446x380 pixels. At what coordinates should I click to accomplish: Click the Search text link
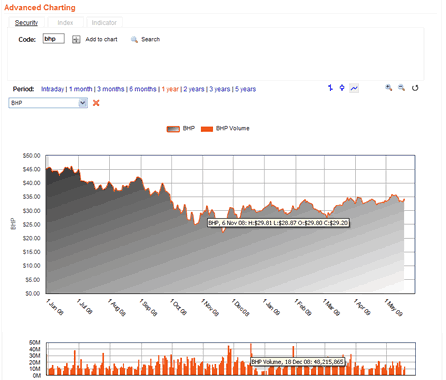(x=151, y=39)
